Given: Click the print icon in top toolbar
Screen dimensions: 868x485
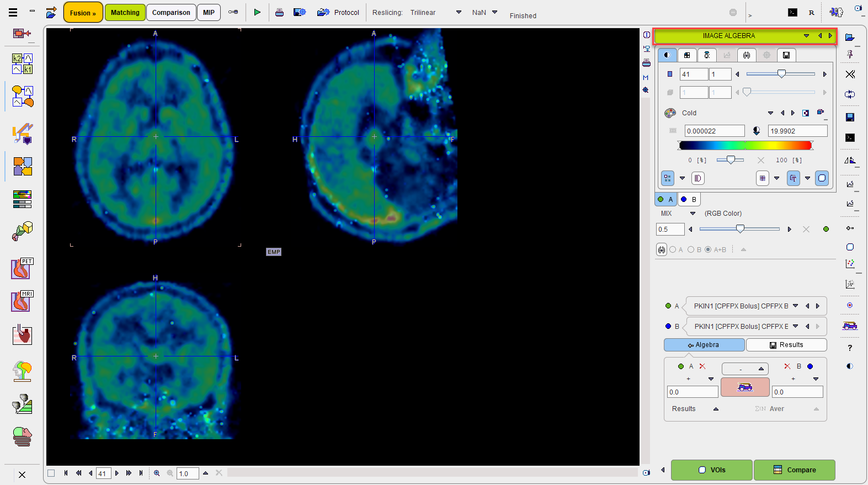Looking at the screenshot, I should tap(279, 12).
